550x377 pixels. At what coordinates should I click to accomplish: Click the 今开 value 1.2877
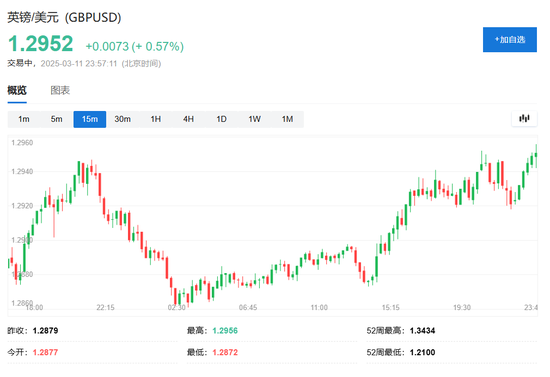pyautogui.click(x=45, y=352)
